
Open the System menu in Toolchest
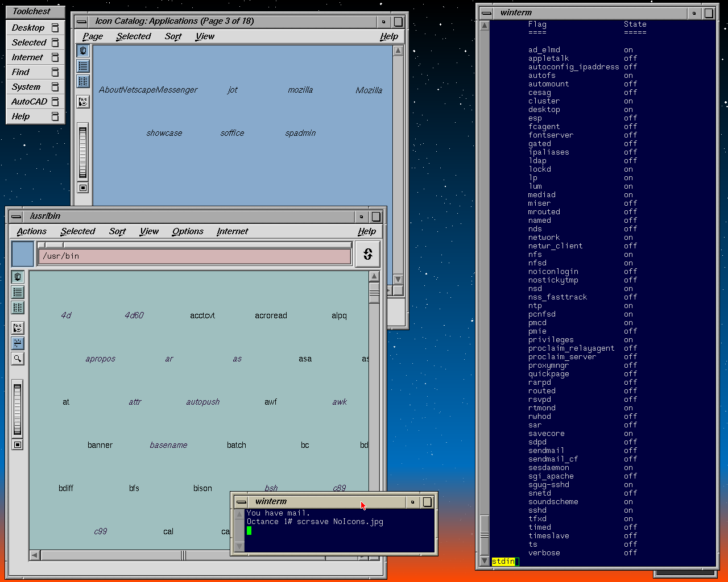35,87
